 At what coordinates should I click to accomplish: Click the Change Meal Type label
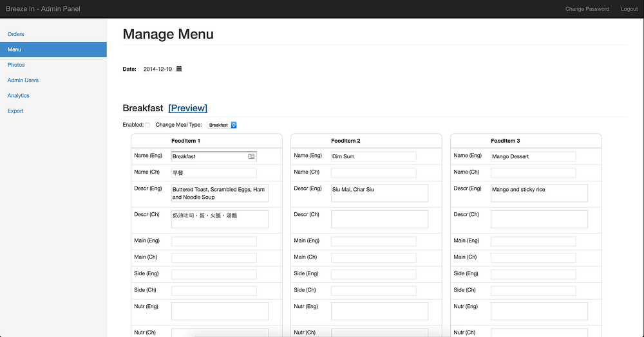click(x=178, y=125)
